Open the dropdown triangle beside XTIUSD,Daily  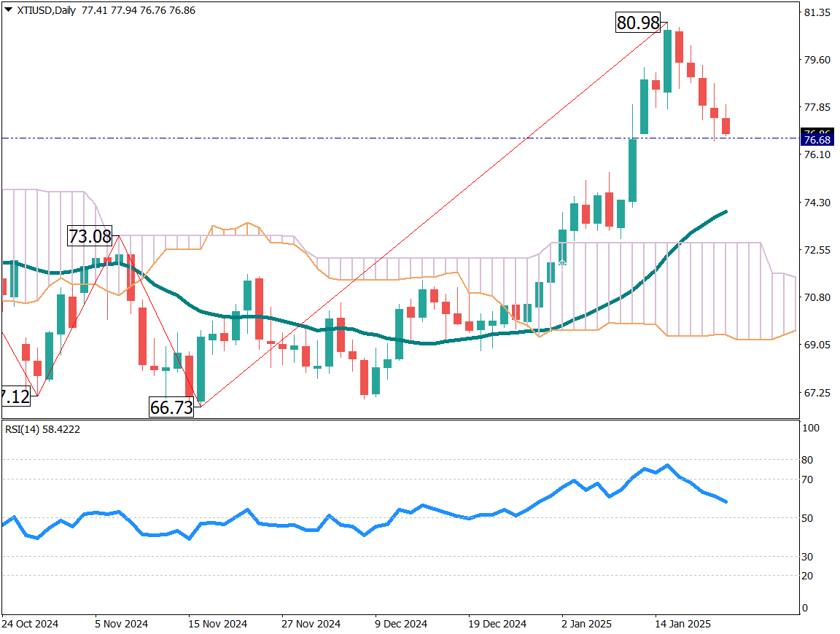click(x=8, y=11)
